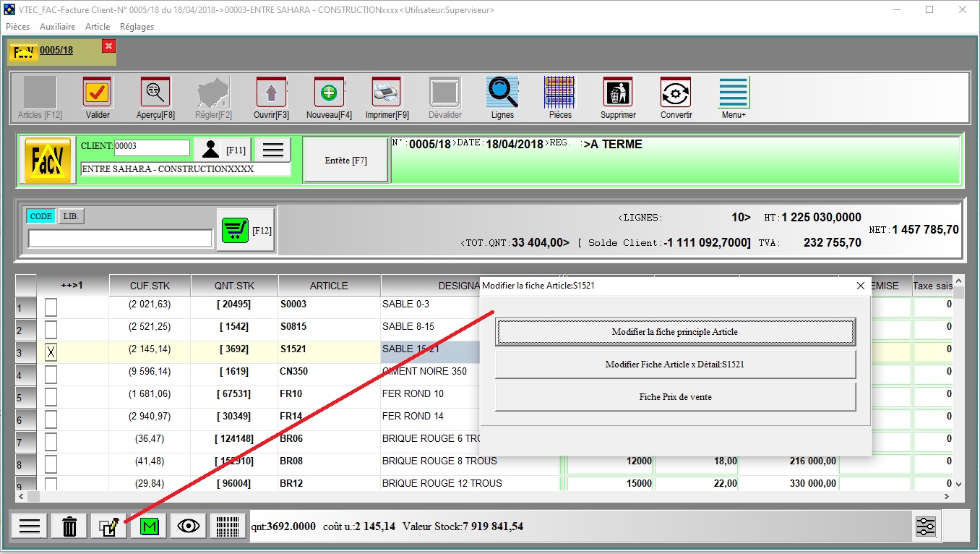Uncheck the checkbox for row S1521
The height and width of the screenshot is (554, 980).
pyautogui.click(x=51, y=352)
